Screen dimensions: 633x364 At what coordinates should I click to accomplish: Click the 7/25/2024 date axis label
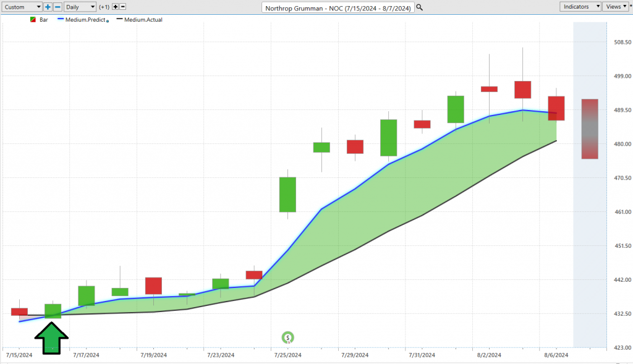(x=287, y=355)
